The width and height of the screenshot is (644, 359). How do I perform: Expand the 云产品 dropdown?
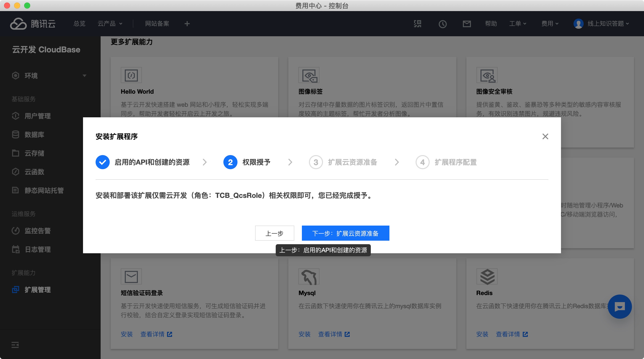pyautogui.click(x=110, y=24)
